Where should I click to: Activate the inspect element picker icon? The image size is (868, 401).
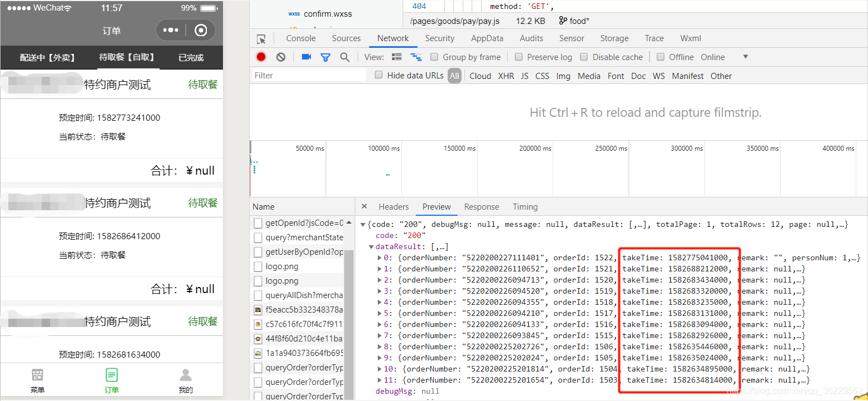click(261, 39)
